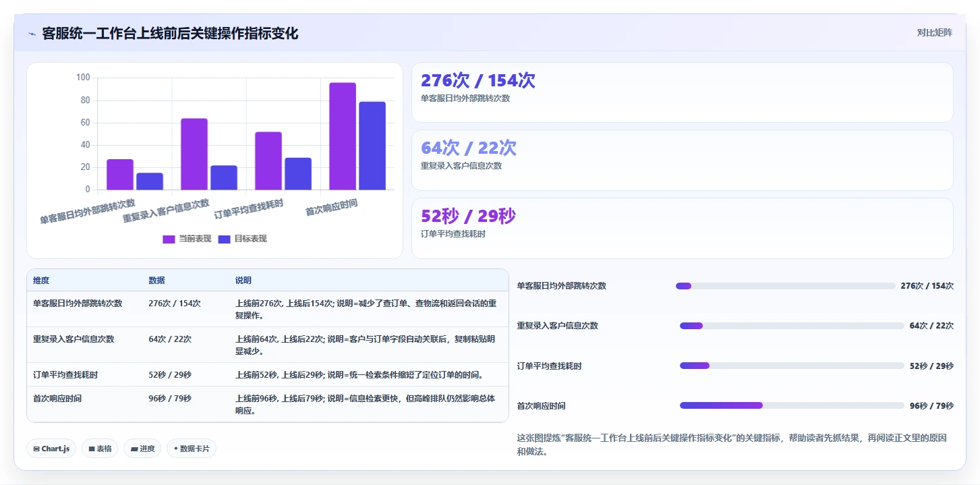
Task: Click the purple 重复录入客户信息次数 chart bar
Action: click(194, 154)
